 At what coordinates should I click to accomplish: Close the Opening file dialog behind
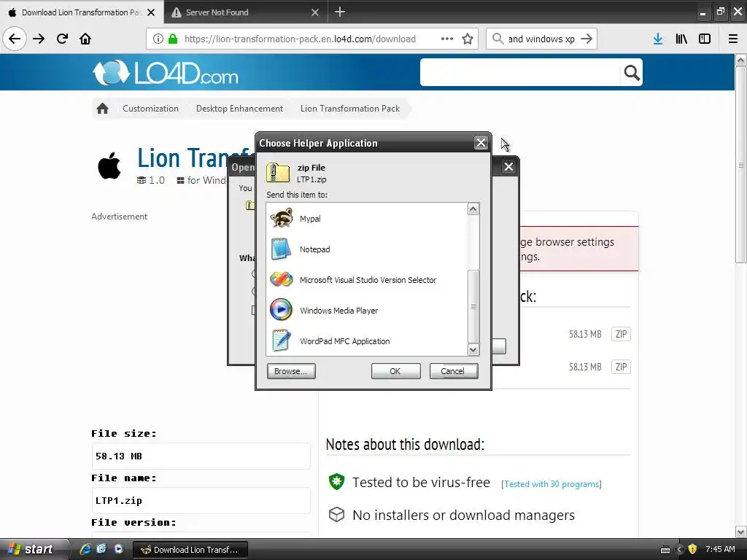(x=508, y=167)
